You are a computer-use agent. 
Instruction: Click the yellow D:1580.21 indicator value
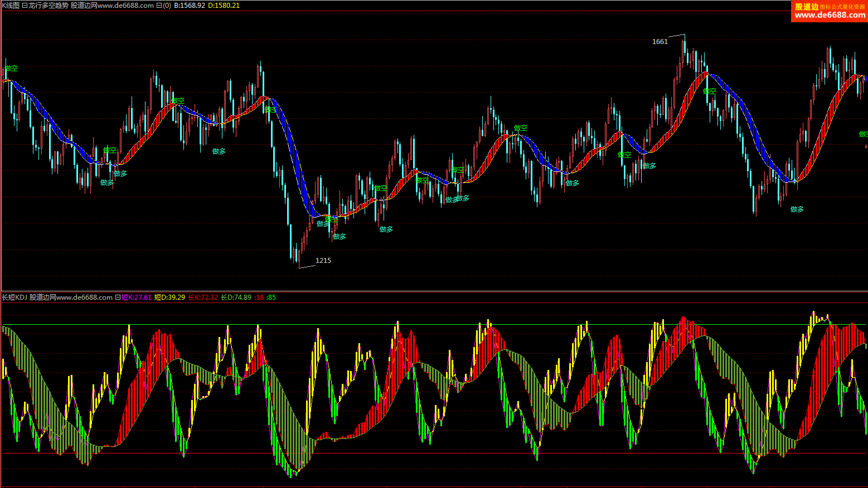pos(224,6)
